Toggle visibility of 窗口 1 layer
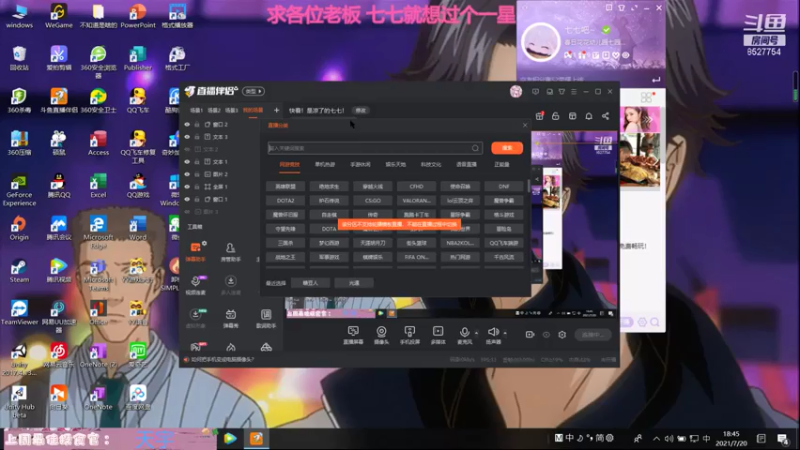Viewport: 800px width, 450px height. pyautogui.click(x=187, y=199)
